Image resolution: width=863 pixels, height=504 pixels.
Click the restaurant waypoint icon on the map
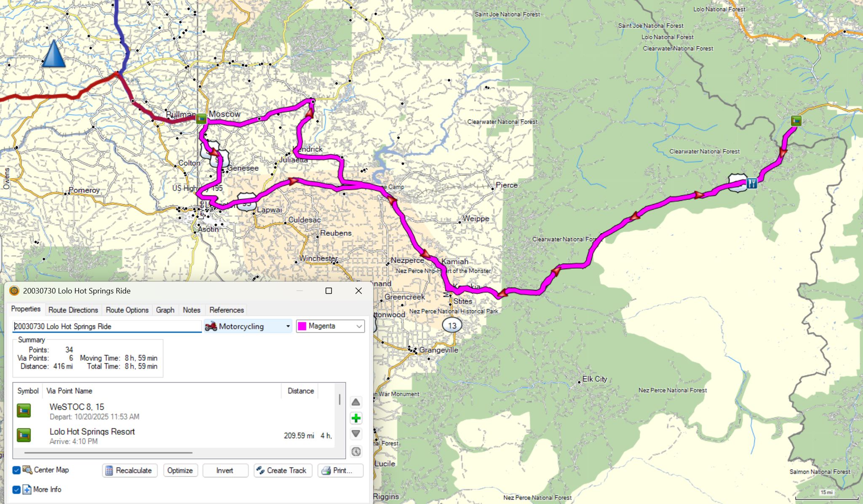pos(752,183)
